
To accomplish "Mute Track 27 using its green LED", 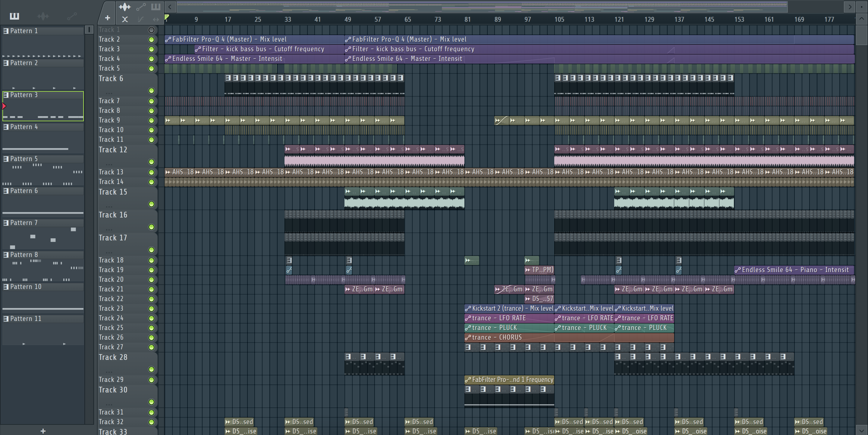I will [151, 347].
